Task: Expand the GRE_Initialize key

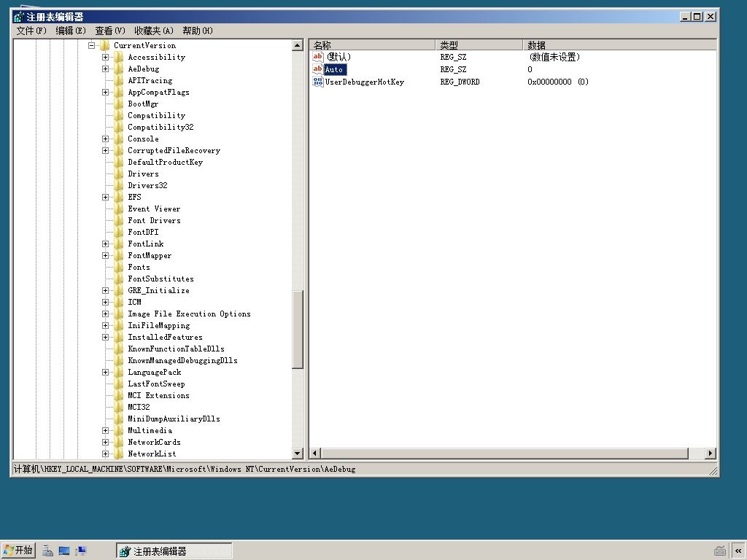Action: (x=105, y=290)
